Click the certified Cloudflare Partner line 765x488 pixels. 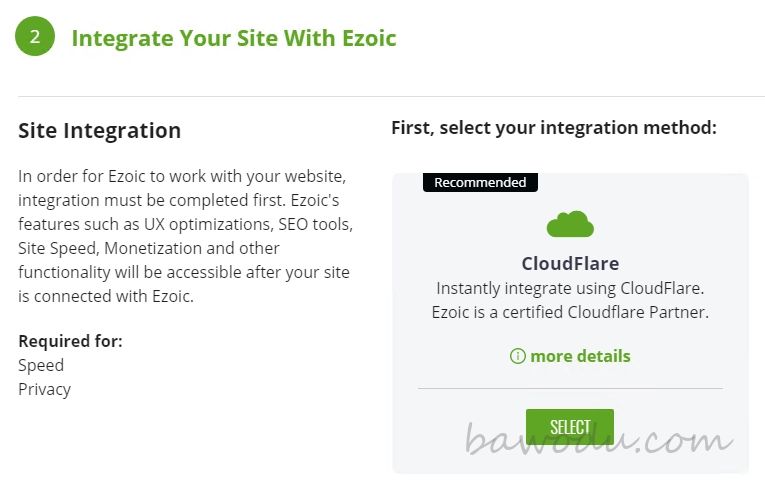tap(570, 312)
